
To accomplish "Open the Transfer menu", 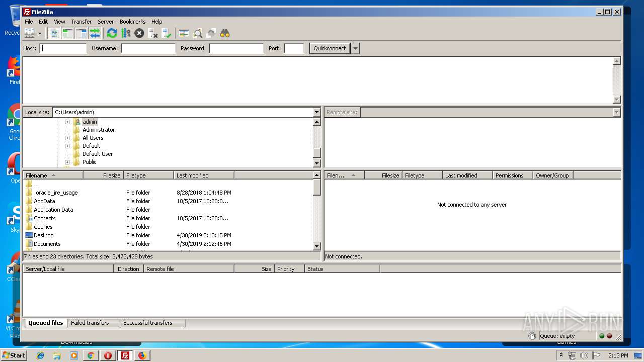I will click(x=81, y=22).
